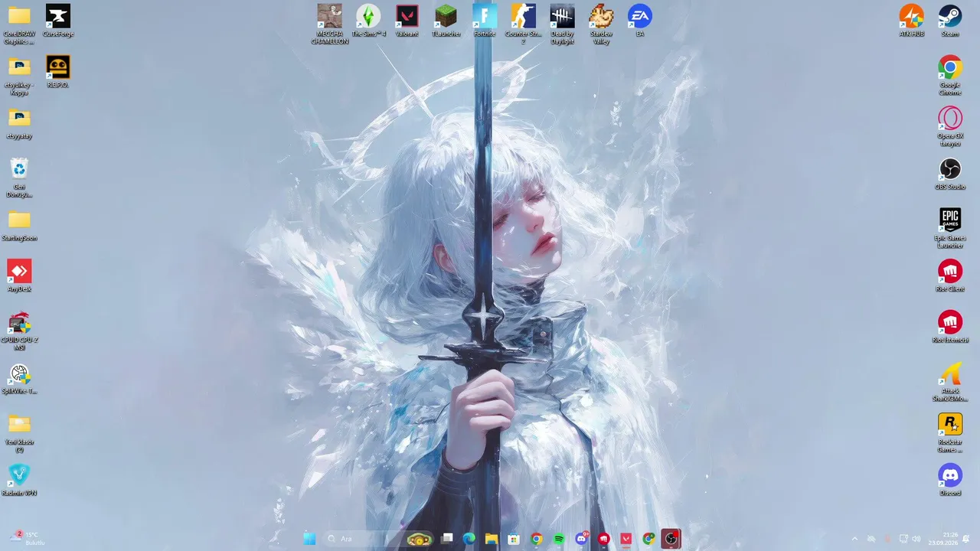Open the OBS Studio desktop shortcut

point(950,174)
